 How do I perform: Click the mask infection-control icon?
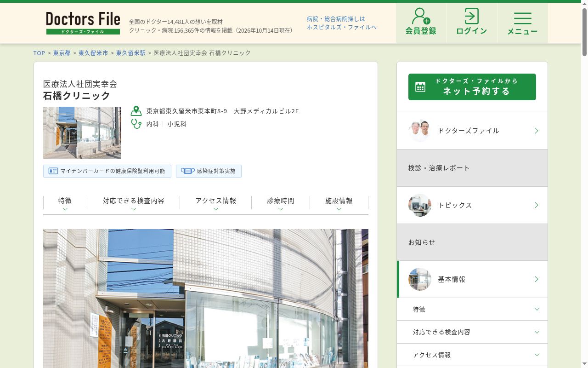pyautogui.click(x=188, y=171)
